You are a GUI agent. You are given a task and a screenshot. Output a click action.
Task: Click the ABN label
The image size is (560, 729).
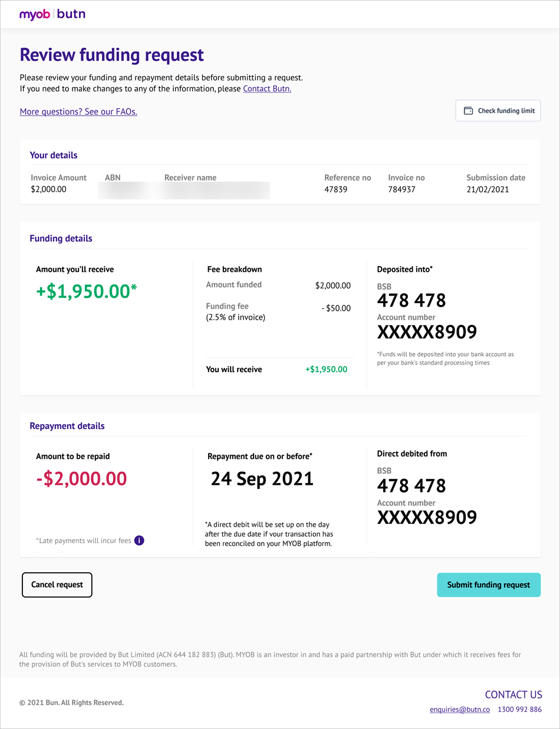click(x=113, y=178)
